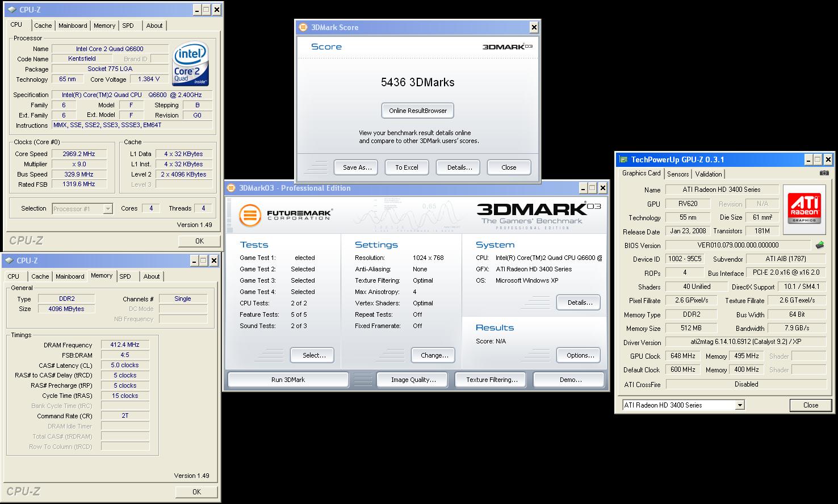Open Memory tab in top CPU-Z window

(x=104, y=26)
